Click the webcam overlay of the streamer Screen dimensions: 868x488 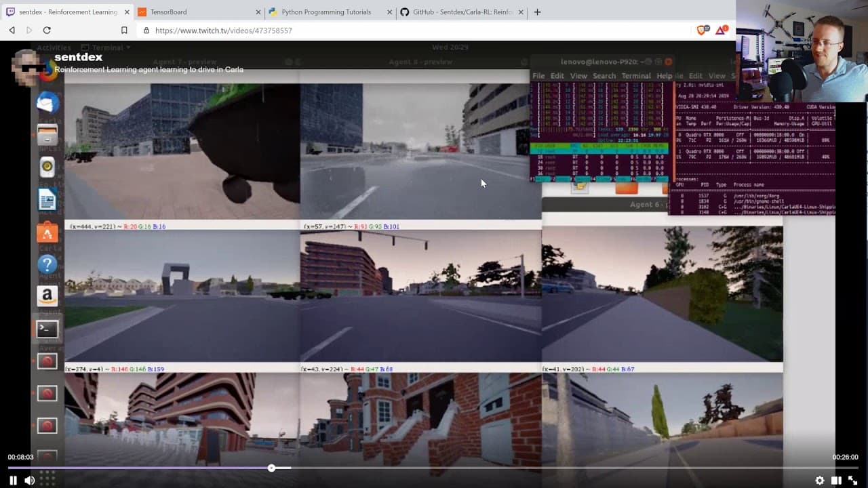tap(802, 51)
